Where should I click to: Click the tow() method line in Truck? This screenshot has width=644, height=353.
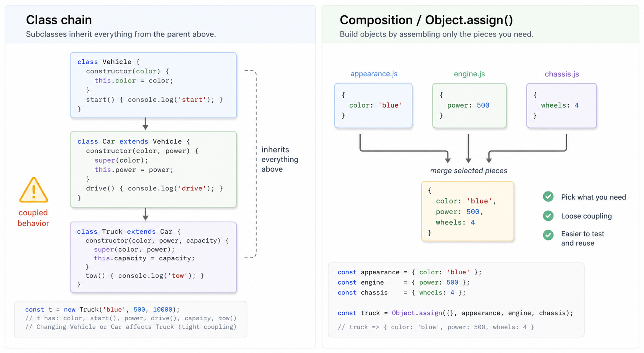click(145, 275)
